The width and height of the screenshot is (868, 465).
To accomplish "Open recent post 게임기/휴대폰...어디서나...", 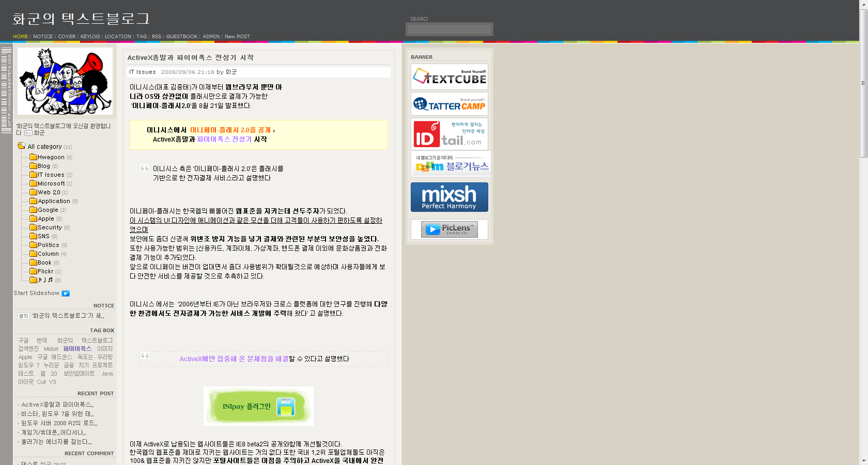I will (x=53, y=432).
